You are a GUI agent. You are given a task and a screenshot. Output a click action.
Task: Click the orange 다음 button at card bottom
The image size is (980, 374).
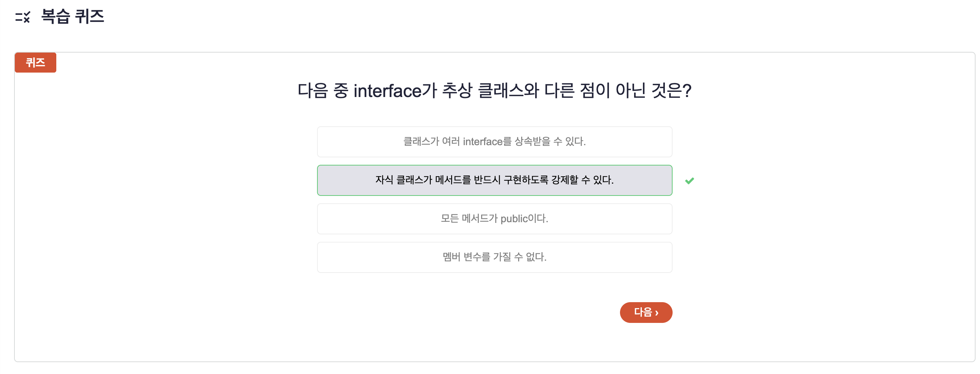click(x=646, y=313)
